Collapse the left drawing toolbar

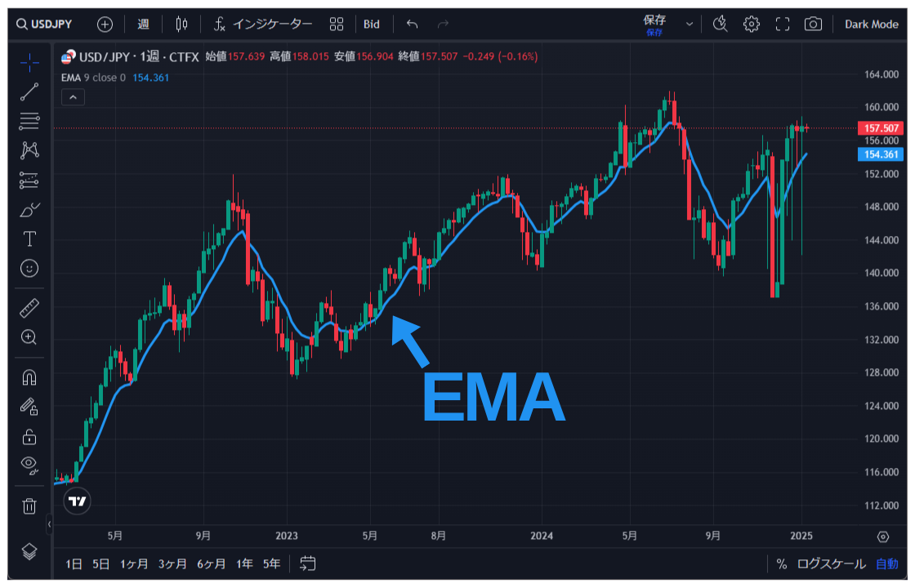coord(49,524)
